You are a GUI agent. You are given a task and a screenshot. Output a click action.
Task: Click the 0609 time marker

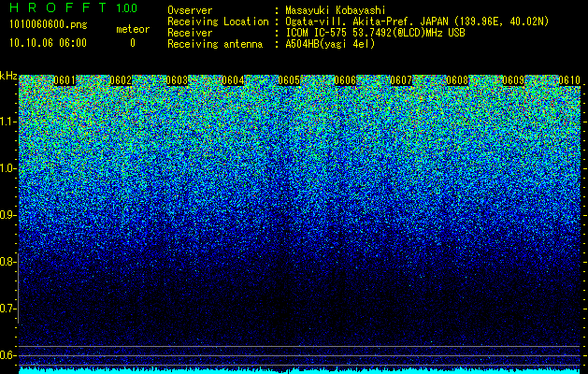pos(513,80)
